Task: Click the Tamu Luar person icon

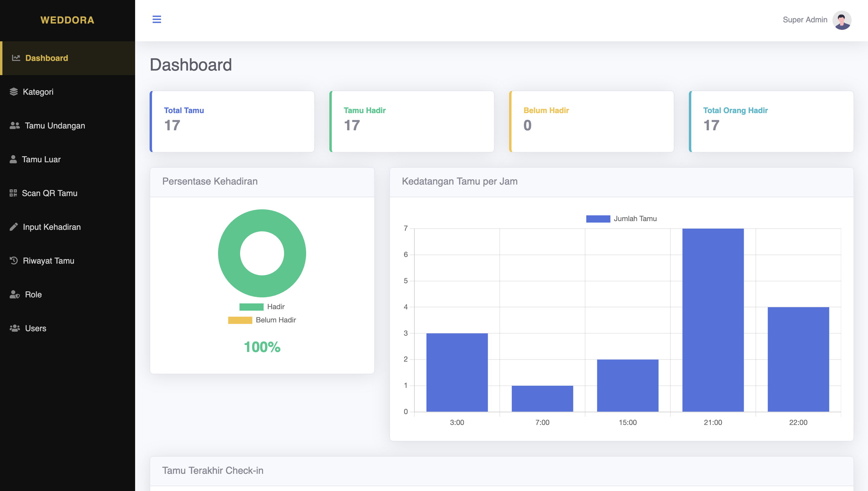Action: pyautogui.click(x=13, y=159)
